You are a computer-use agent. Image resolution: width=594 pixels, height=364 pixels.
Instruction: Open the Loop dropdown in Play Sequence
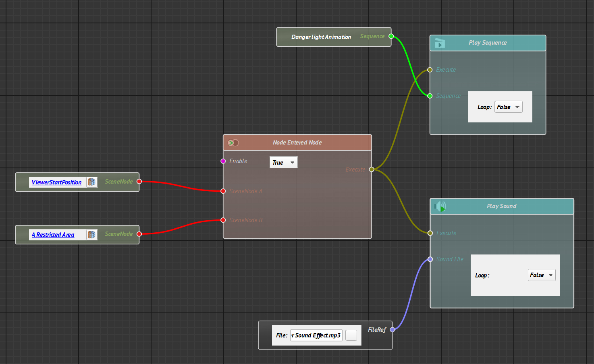click(508, 107)
